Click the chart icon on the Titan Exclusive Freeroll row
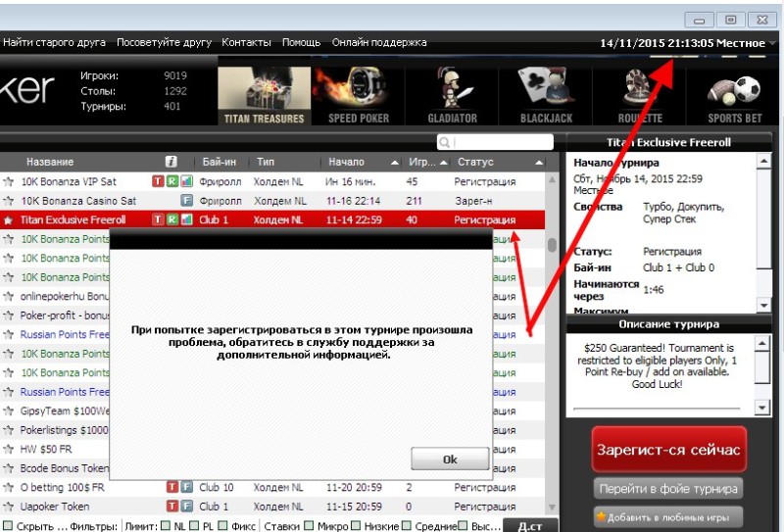This screenshot has height=532, width=784. tap(186, 219)
